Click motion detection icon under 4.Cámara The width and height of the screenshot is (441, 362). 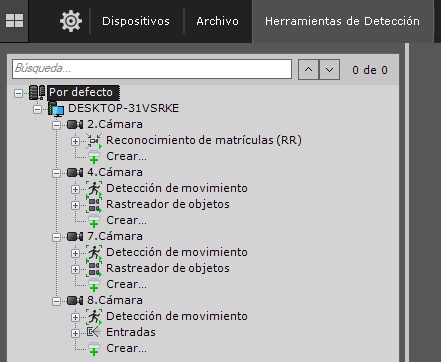tap(94, 189)
